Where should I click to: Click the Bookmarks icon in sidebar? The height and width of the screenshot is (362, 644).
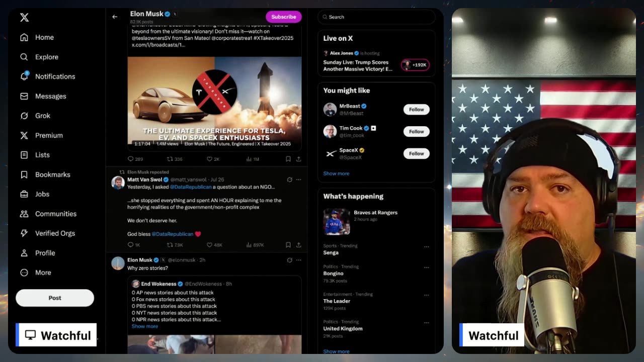pos(24,174)
